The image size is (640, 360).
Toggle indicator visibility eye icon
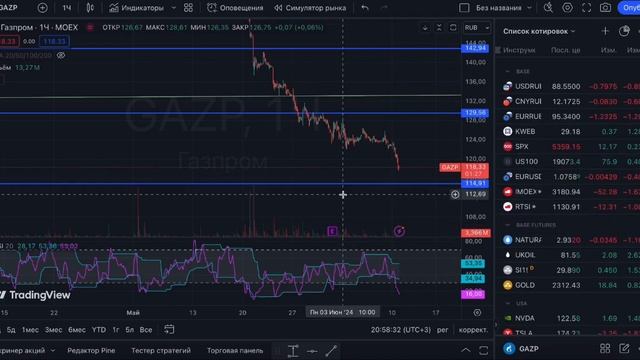[61, 55]
